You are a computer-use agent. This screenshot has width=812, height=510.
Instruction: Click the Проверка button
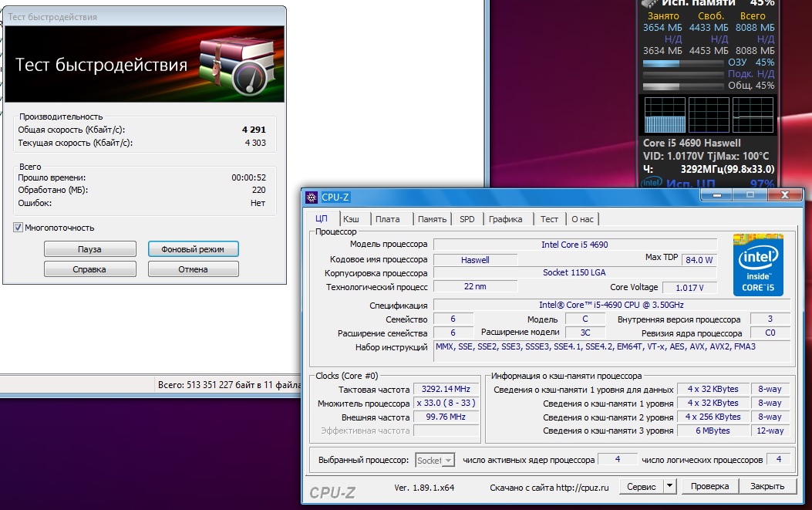pos(709,486)
